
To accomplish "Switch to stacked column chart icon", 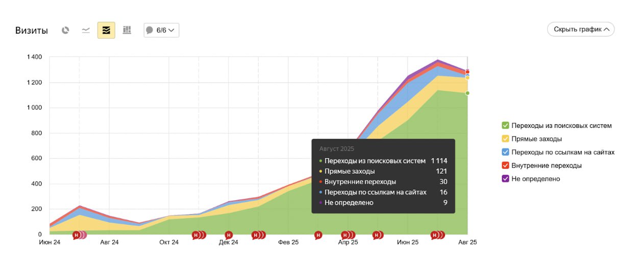I will coord(127,30).
